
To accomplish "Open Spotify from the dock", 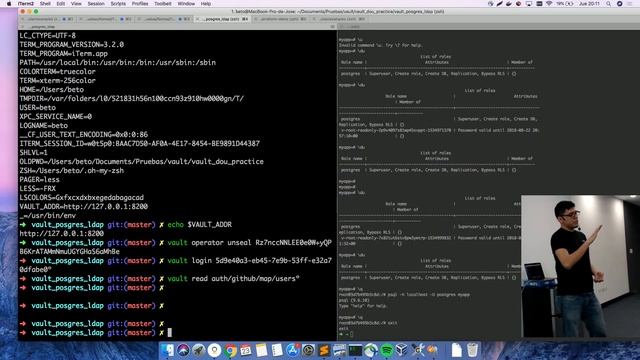I will pos(387,350).
